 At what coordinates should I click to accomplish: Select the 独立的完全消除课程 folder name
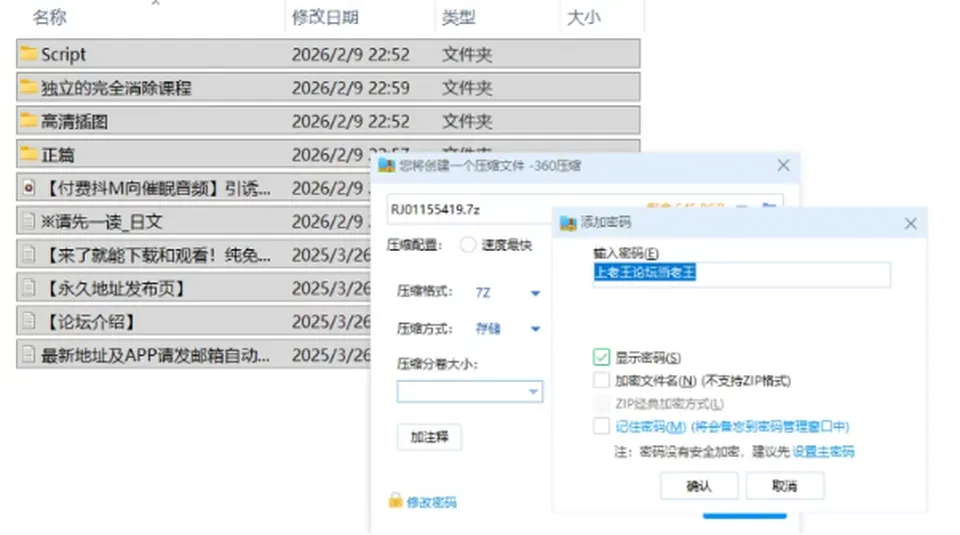(x=116, y=88)
